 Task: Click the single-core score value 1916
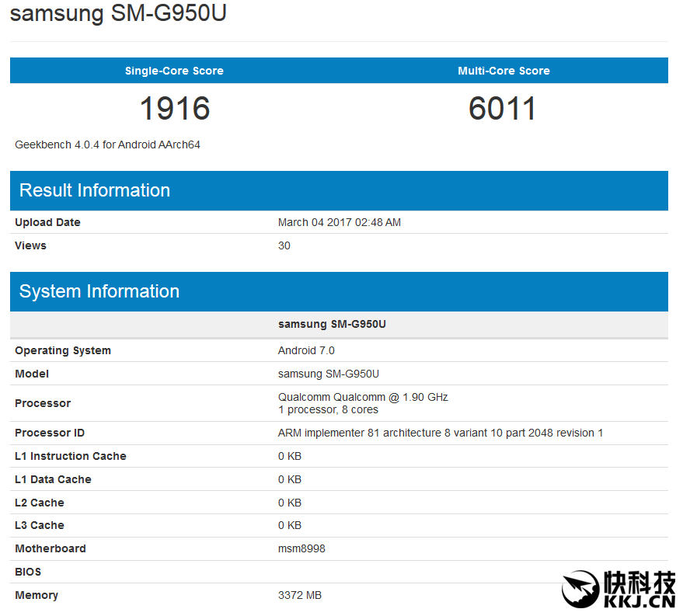click(175, 108)
